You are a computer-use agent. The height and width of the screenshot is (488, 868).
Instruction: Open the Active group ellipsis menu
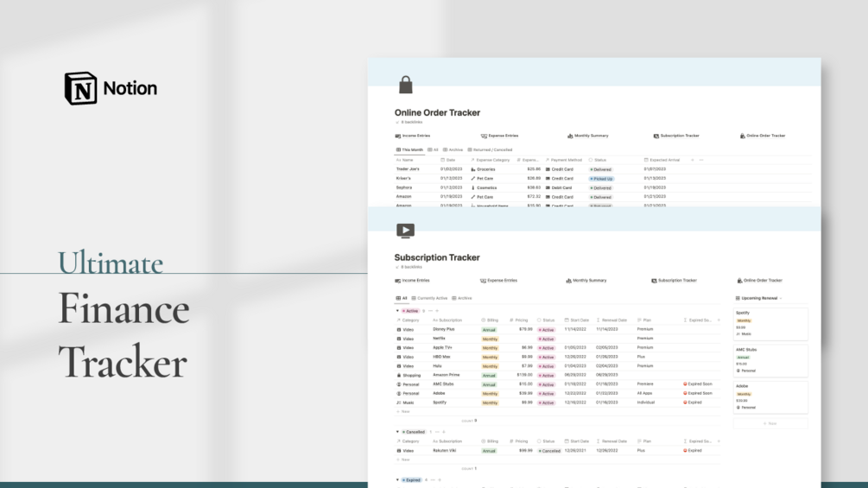[430, 311]
